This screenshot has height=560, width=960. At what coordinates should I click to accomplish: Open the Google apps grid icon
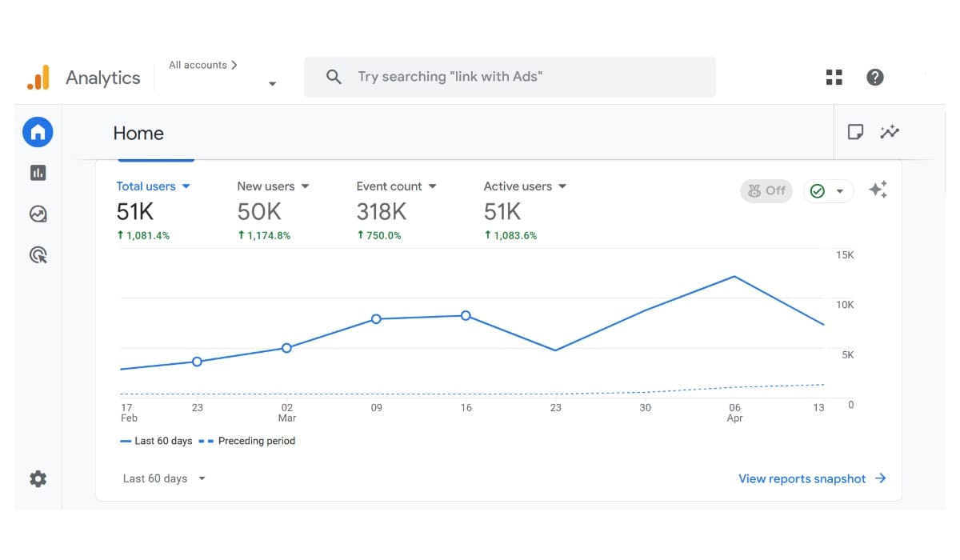834,77
